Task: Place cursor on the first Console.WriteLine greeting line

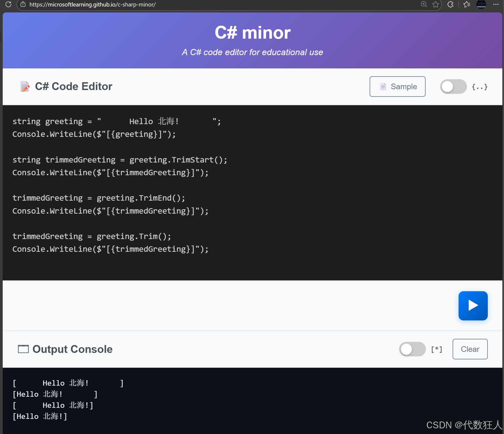Action: [x=94, y=134]
